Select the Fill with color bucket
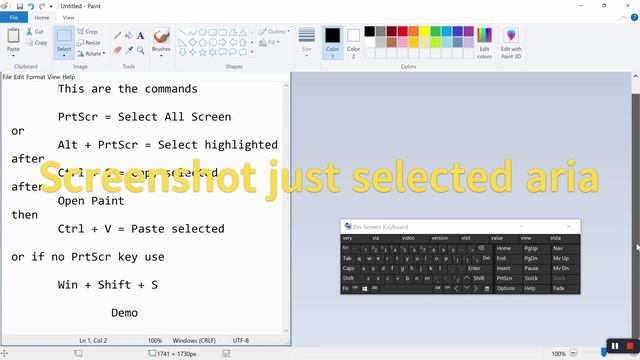The image size is (640, 360). [x=129, y=36]
